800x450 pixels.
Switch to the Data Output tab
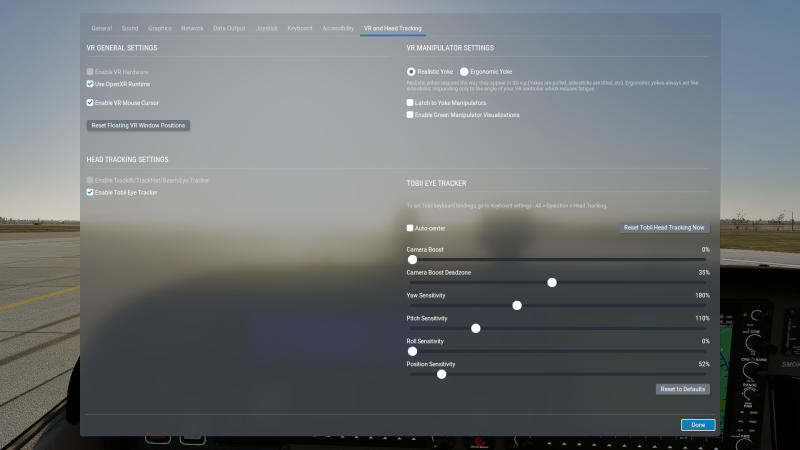pos(229,28)
